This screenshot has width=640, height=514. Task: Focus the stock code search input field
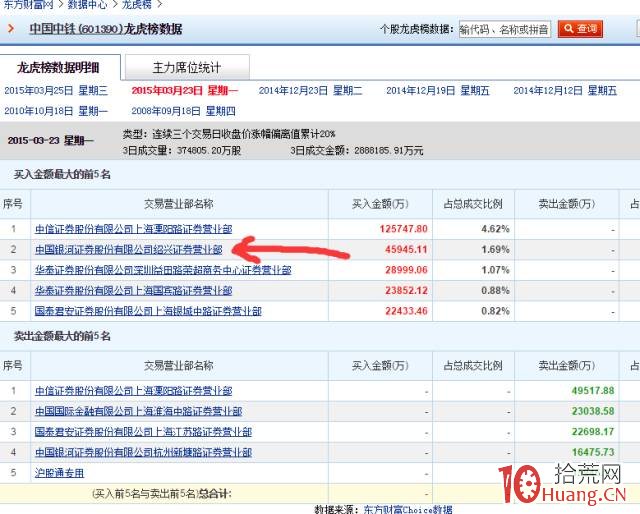pyautogui.click(x=504, y=29)
